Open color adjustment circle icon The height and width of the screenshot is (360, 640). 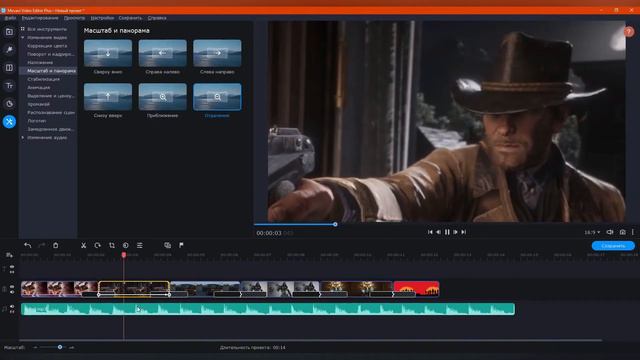(125, 245)
